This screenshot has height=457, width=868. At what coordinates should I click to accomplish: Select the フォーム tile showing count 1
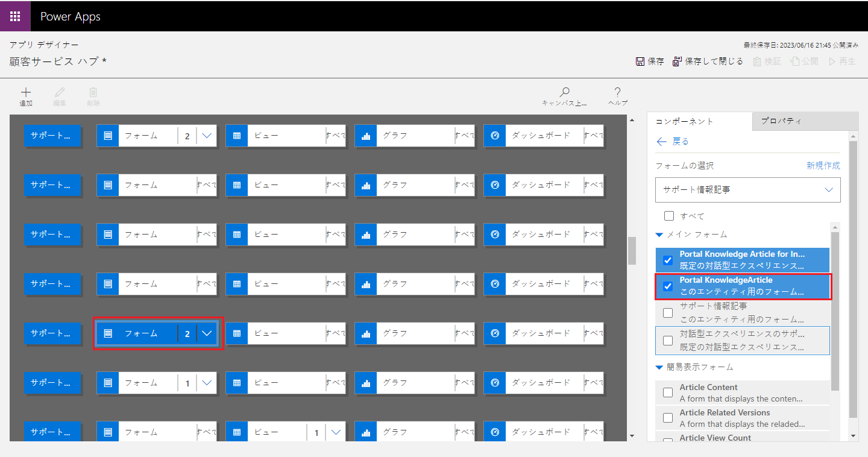157,383
